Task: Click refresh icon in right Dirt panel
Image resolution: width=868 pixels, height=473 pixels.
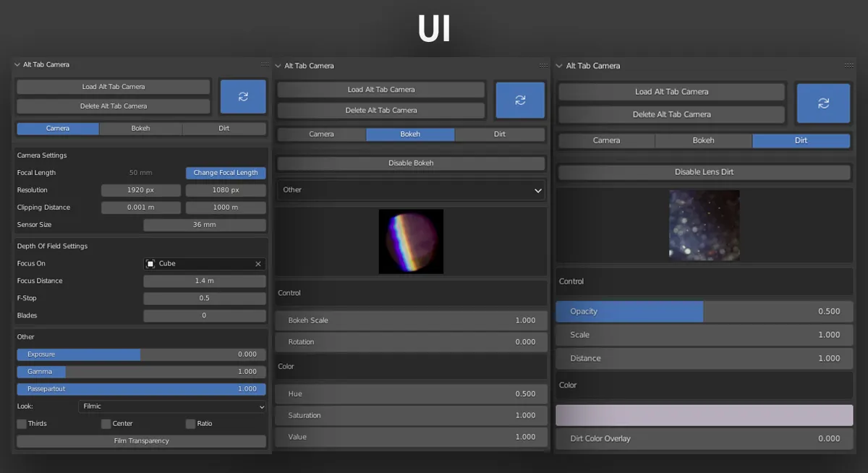Action: [823, 103]
